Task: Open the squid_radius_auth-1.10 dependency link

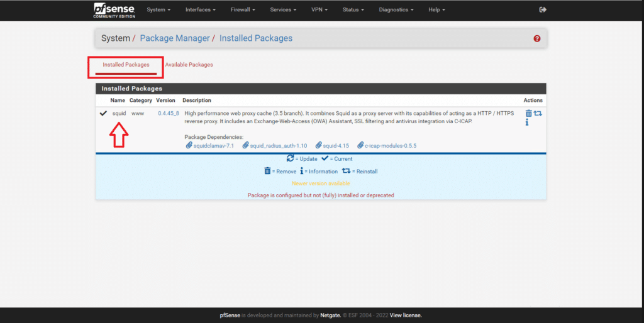Action: click(x=278, y=145)
